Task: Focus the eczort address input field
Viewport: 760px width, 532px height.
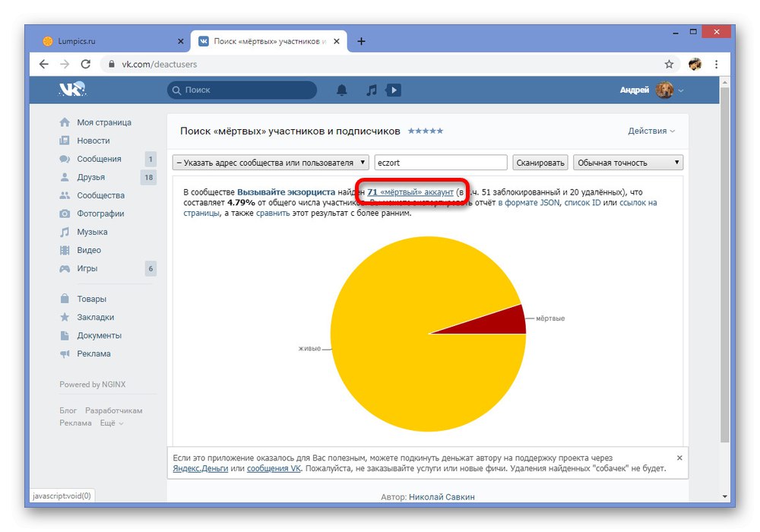Action: 441,163
